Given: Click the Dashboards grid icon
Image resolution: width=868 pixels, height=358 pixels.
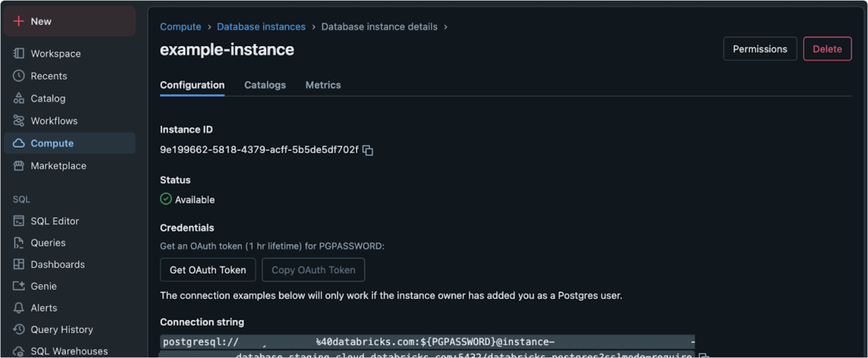Looking at the screenshot, I should click(18, 264).
